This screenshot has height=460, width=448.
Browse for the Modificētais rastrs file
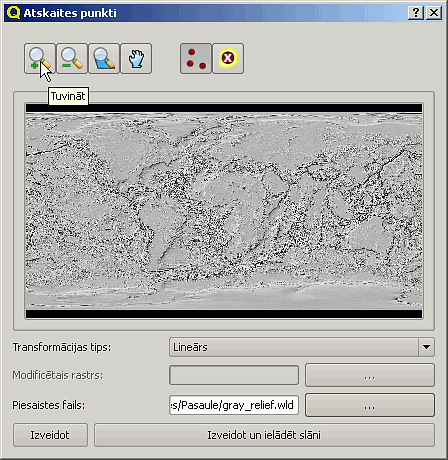(370, 375)
